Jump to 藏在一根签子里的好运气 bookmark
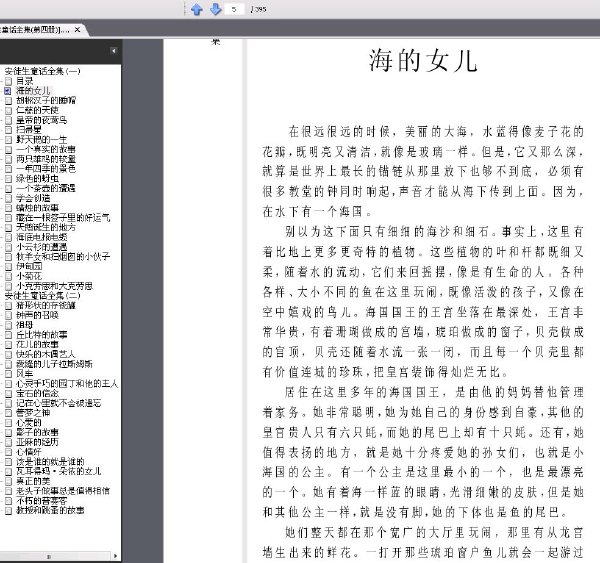This screenshot has height=563, width=600. pyautogui.click(x=63, y=217)
